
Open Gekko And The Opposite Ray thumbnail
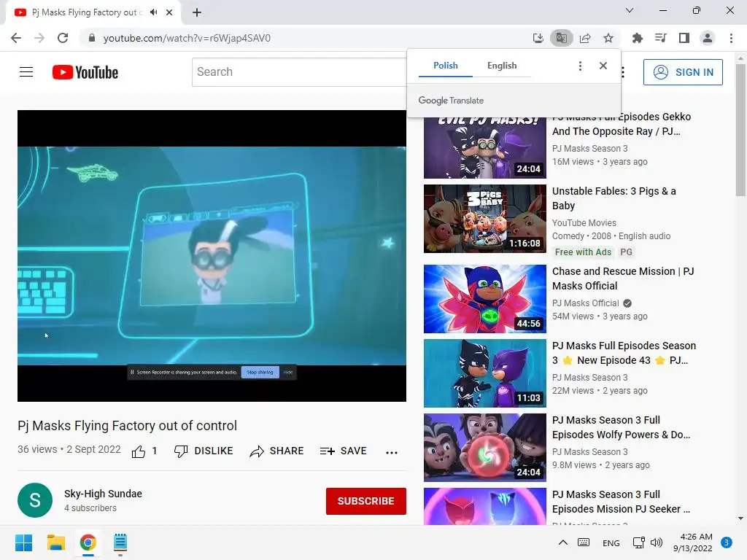pos(484,147)
